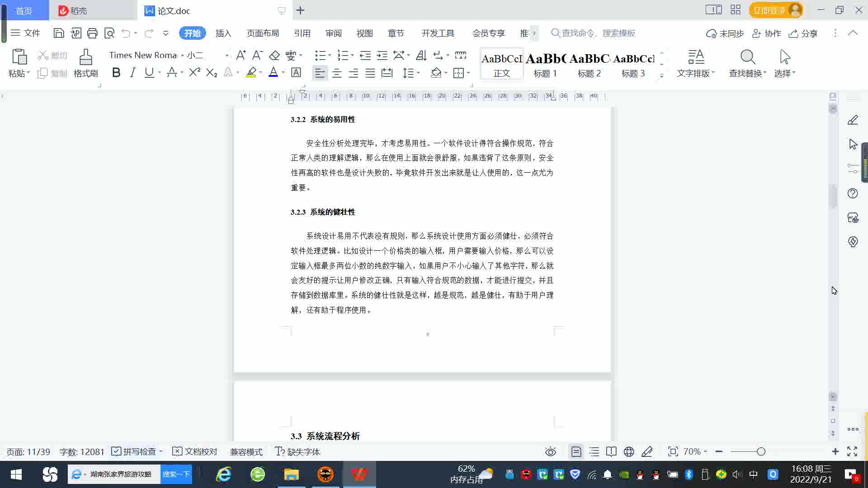This screenshot has height=488, width=868.
Task: Expand spell check dropdown arrow
Action: 161,451
